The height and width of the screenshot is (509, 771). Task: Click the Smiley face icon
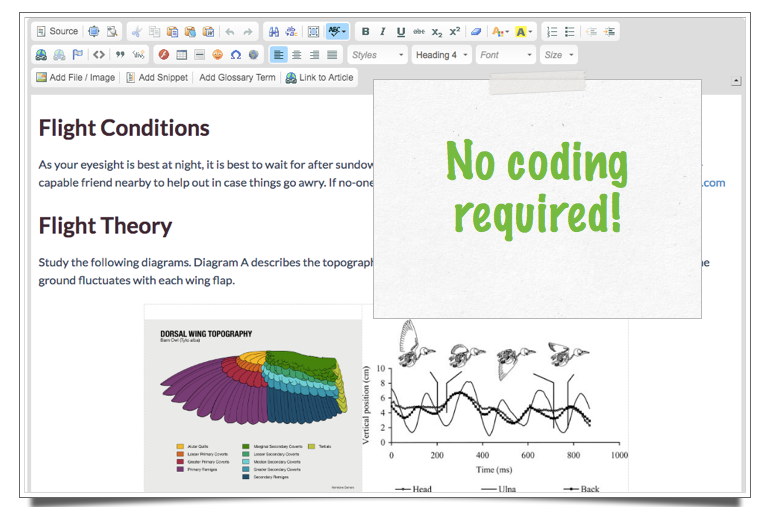pyautogui.click(x=217, y=55)
